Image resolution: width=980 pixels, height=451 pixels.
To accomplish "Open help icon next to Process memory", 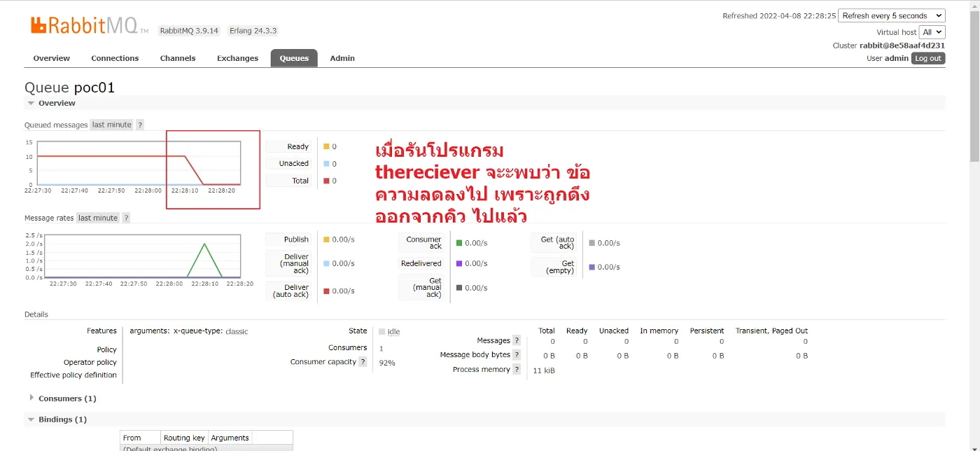I will [x=517, y=369].
